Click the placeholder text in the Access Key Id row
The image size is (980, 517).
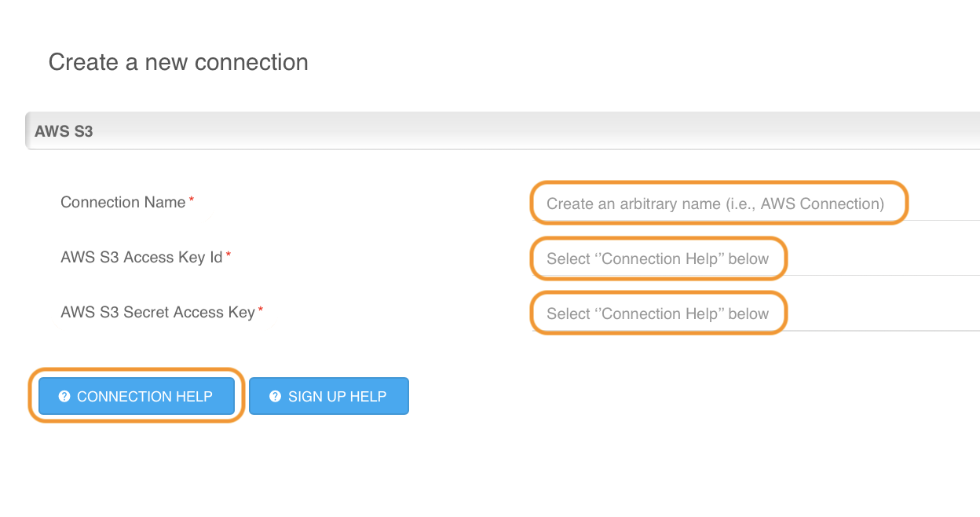coord(657,258)
